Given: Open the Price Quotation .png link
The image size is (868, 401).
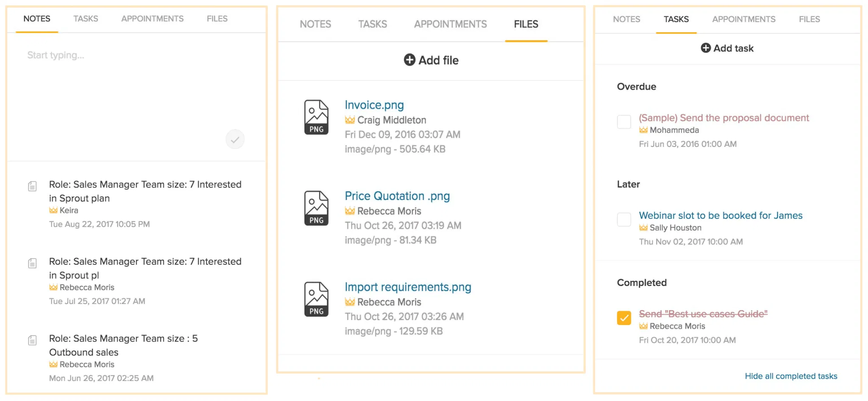Looking at the screenshot, I should [x=397, y=196].
